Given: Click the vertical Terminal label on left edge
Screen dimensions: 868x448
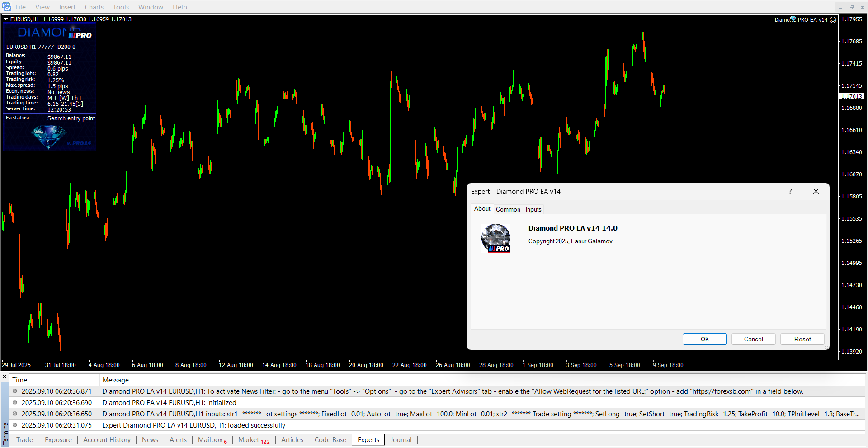Looking at the screenshot, I should click(5, 433).
